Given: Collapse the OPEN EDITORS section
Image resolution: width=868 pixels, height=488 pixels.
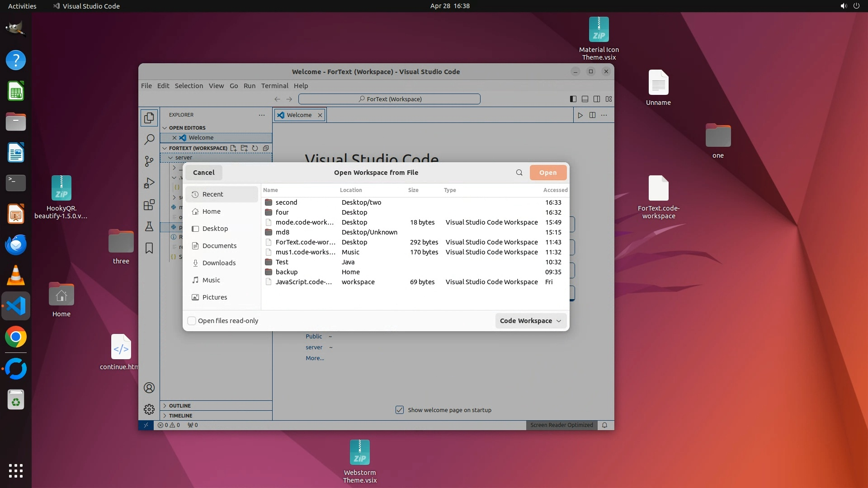Looking at the screenshot, I should coord(187,128).
